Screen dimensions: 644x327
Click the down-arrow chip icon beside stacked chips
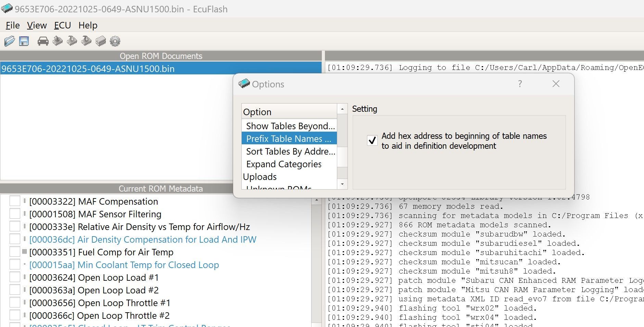[86, 41]
